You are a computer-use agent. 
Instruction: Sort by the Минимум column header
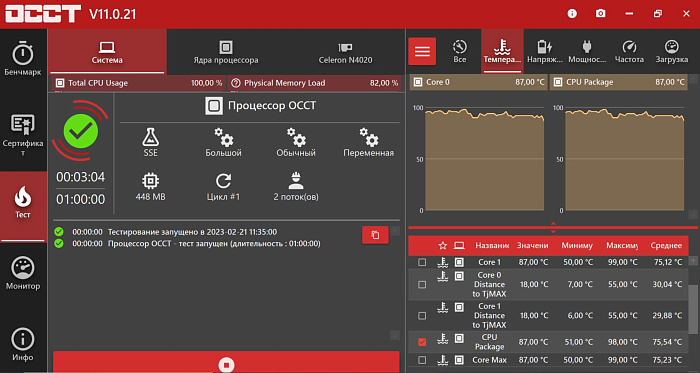(577, 245)
